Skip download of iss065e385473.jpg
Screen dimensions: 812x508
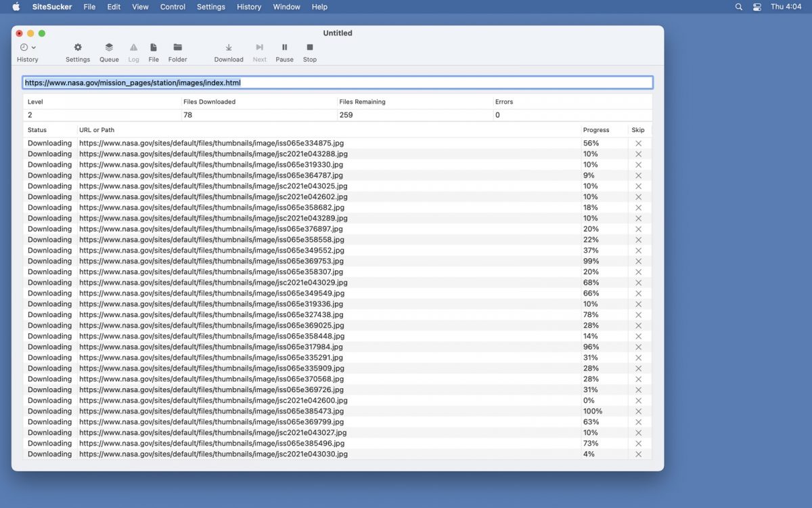[x=638, y=411]
